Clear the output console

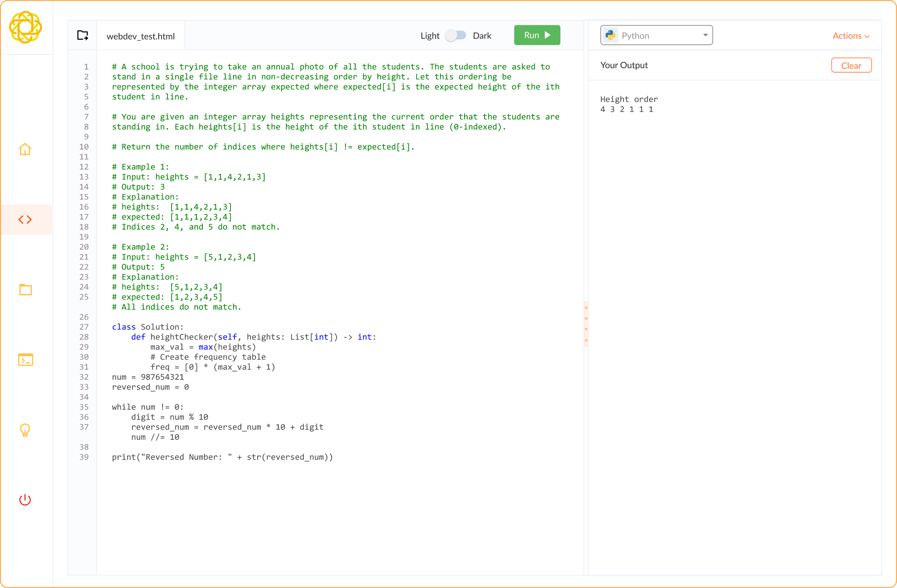coord(851,65)
